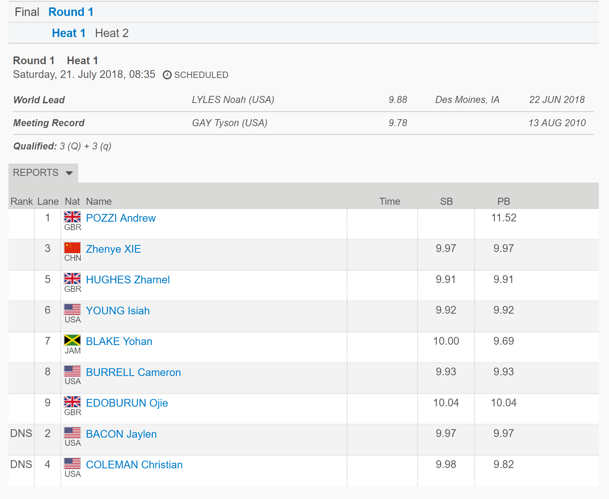Open Zhenye XIE athlete profile
609x499 pixels.
pos(113,249)
